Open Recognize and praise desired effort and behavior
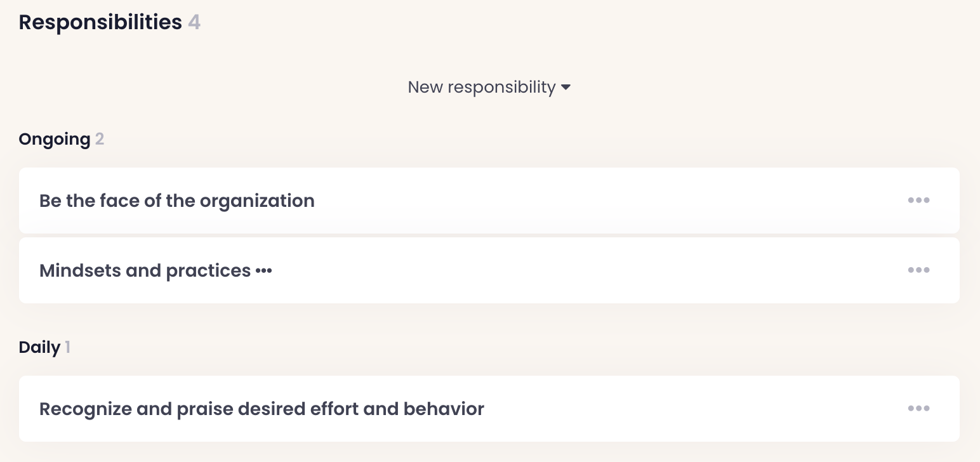The image size is (980, 462). (262, 409)
